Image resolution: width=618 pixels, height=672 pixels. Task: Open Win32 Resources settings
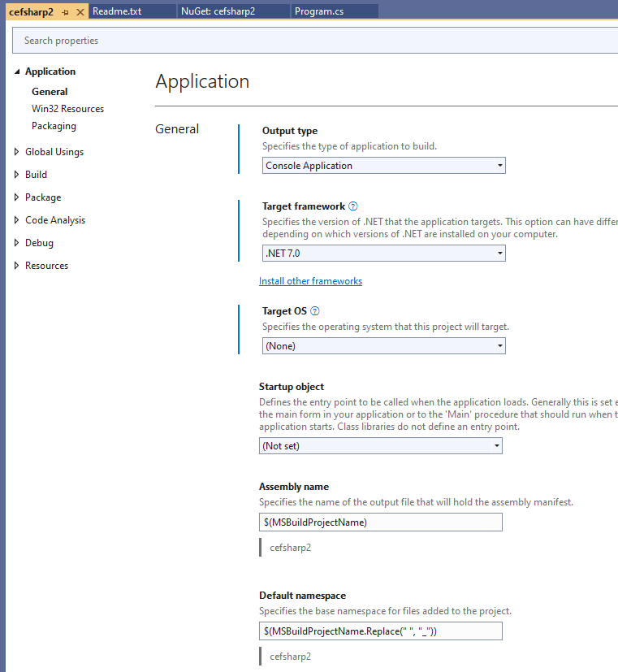tap(67, 109)
